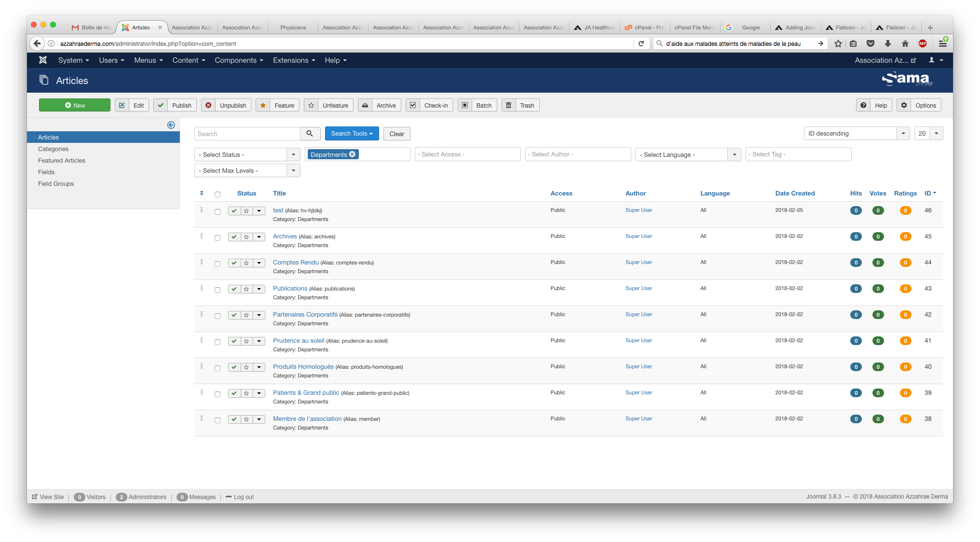The width and height of the screenshot is (980, 542).
Task: Open the Select Status dropdown
Action: [x=247, y=154]
